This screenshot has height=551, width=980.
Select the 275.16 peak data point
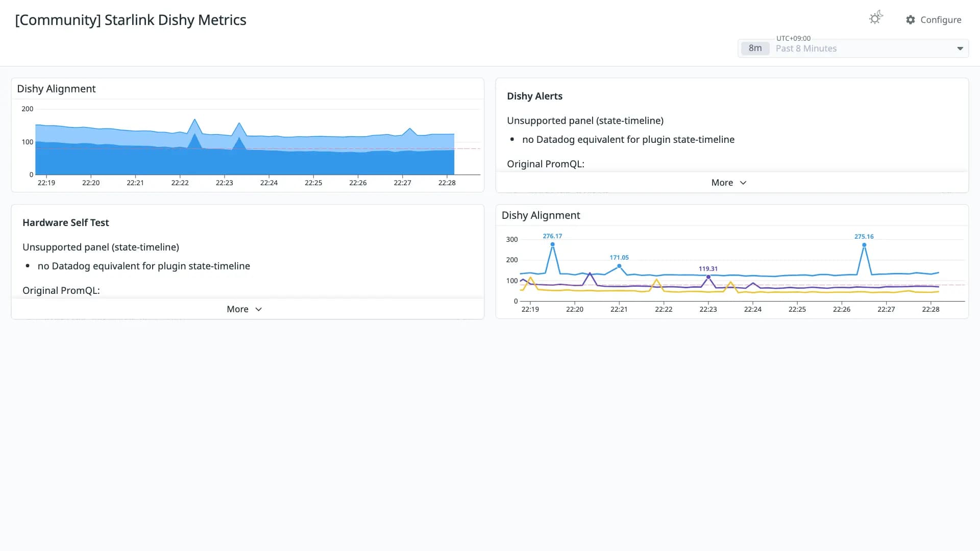click(864, 245)
